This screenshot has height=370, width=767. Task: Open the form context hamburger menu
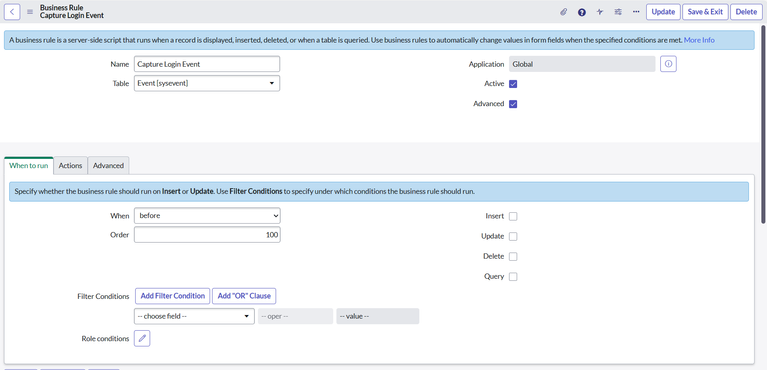coord(30,12)
